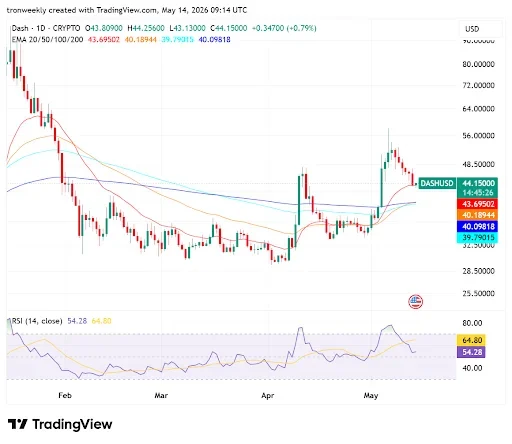Click the 80.00000 price axis label
The image size is (512, 444).
coord(478,64)
